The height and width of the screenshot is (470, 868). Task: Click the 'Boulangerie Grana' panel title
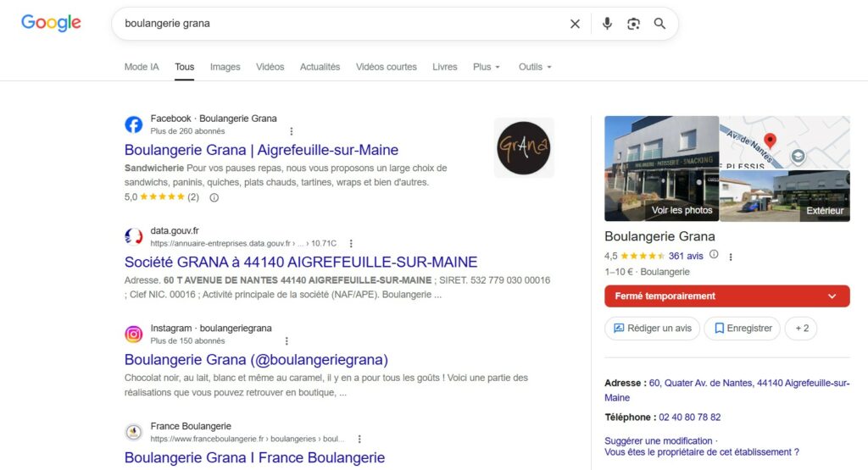(659, 236)
